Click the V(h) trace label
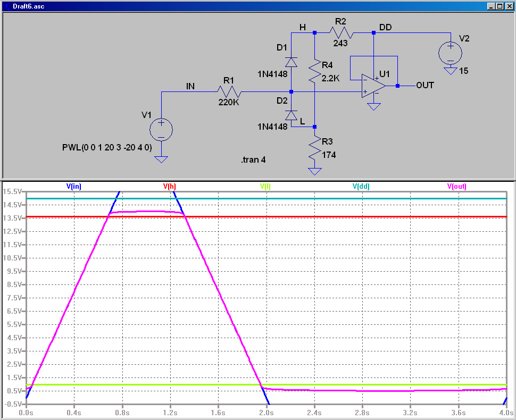The image size is (516, 420). 170,186
